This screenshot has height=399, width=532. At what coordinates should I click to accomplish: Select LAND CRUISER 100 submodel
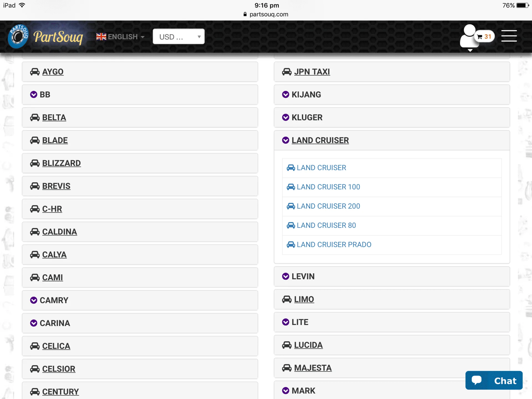tap(328, 187)
